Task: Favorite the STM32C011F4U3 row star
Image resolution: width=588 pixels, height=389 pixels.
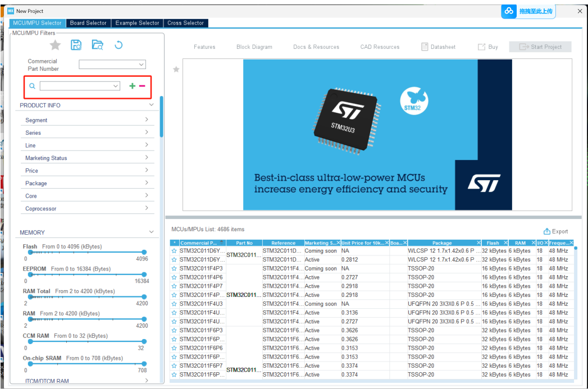Action: (174, 304)
